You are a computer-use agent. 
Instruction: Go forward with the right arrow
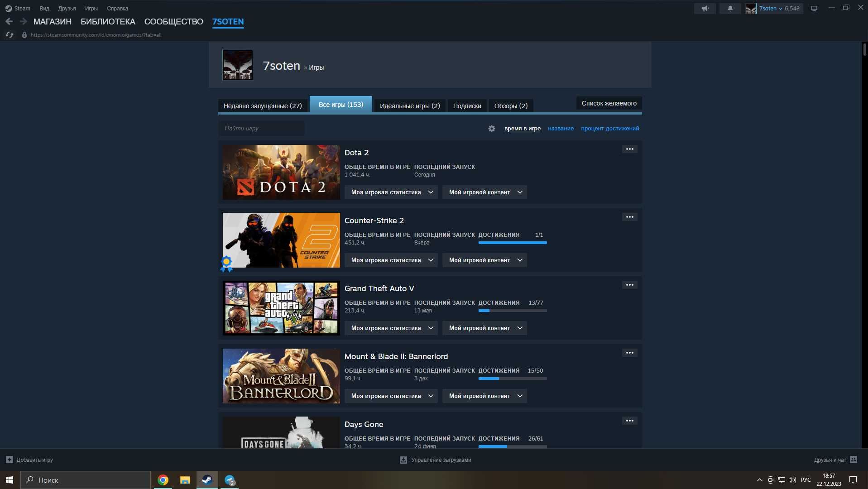[24, 21]
